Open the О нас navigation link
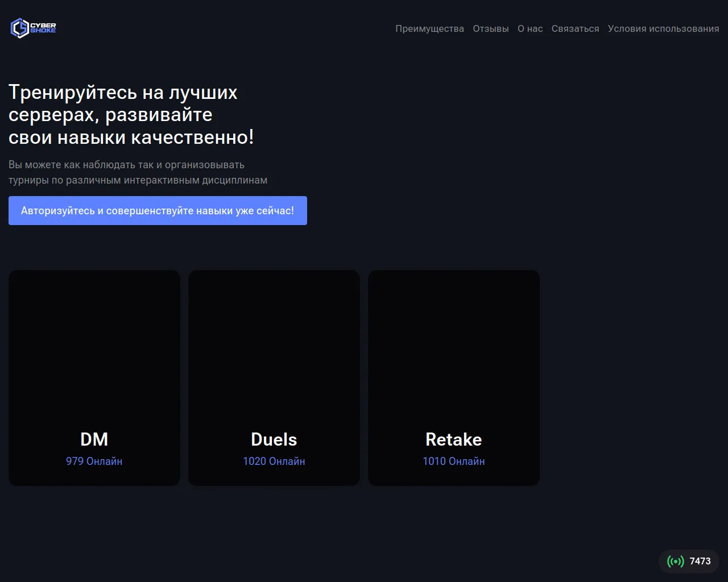This screenshot has height=582, width=728. [530, 29]
